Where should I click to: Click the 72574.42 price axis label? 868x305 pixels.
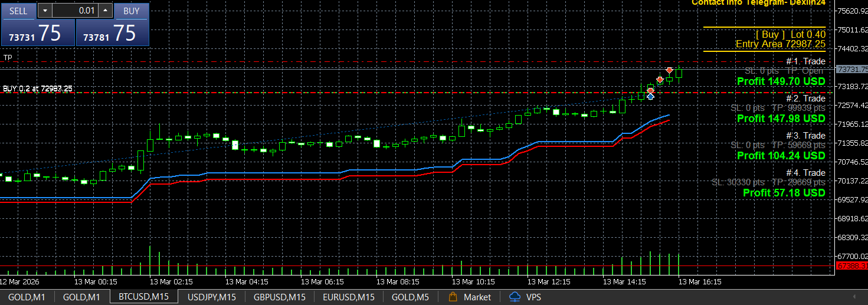(x=853, y=105)
